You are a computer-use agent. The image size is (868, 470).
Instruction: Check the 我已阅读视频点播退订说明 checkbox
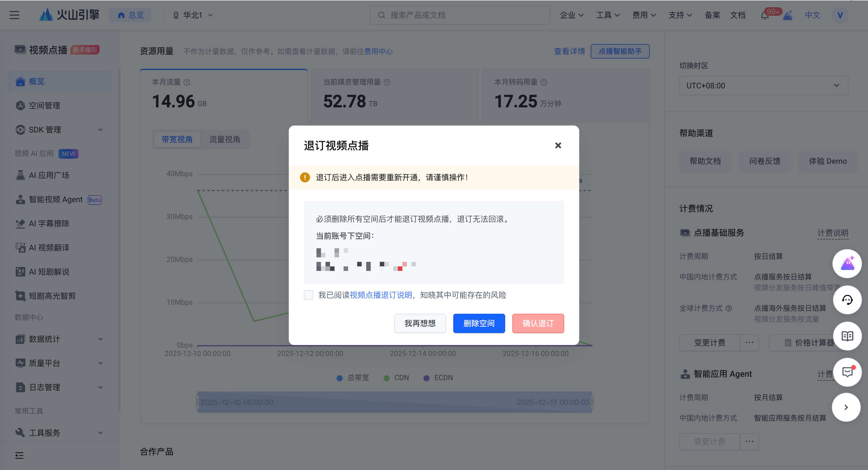(308, 295)
